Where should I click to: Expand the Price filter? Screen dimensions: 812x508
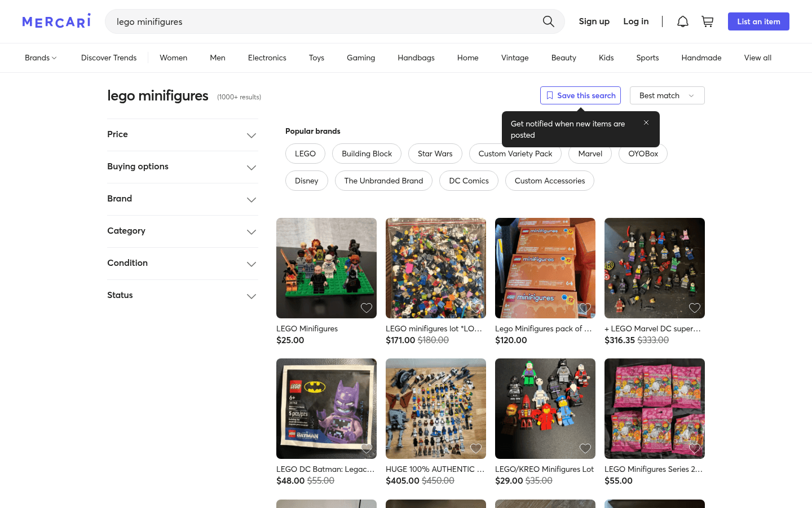click(x=183, y=134)
